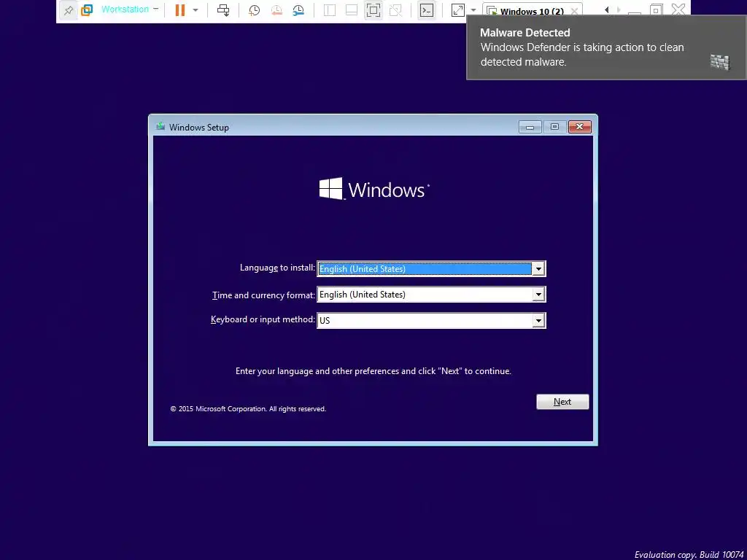Send Ctrl+Alt+Del to the virtual machine

point(223,10)
